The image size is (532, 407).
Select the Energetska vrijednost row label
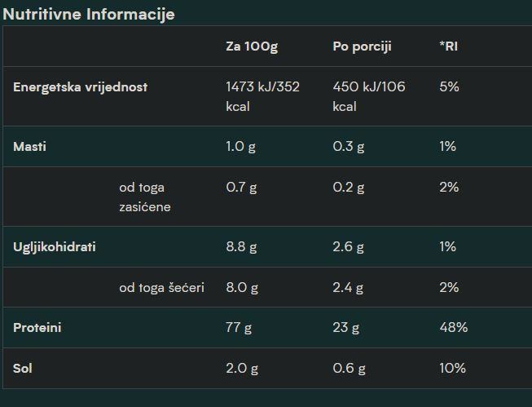tap(80, 87)
